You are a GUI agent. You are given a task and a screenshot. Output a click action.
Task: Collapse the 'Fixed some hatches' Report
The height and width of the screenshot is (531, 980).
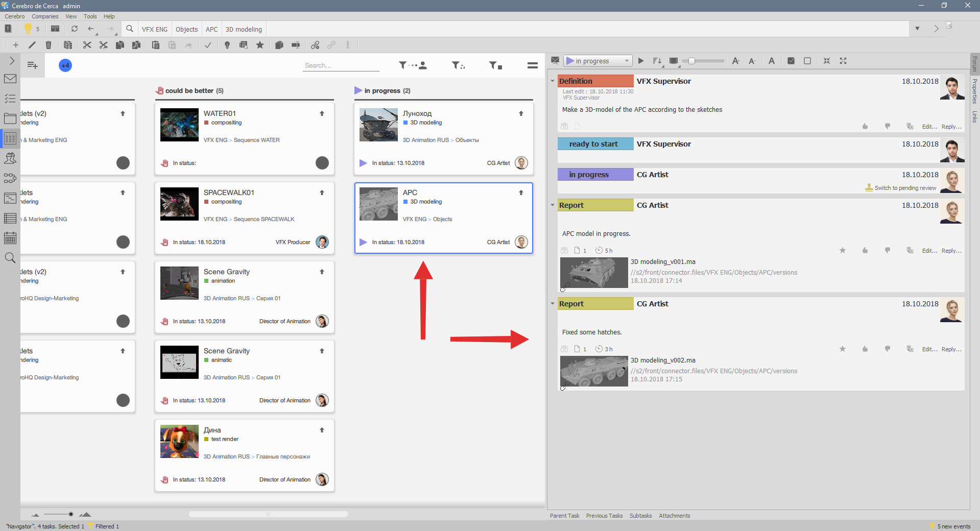(553, 304)
